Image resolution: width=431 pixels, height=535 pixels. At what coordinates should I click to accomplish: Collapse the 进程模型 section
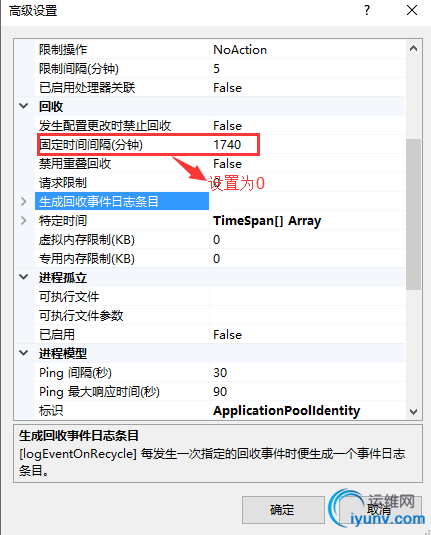click(x=24, y=353)
